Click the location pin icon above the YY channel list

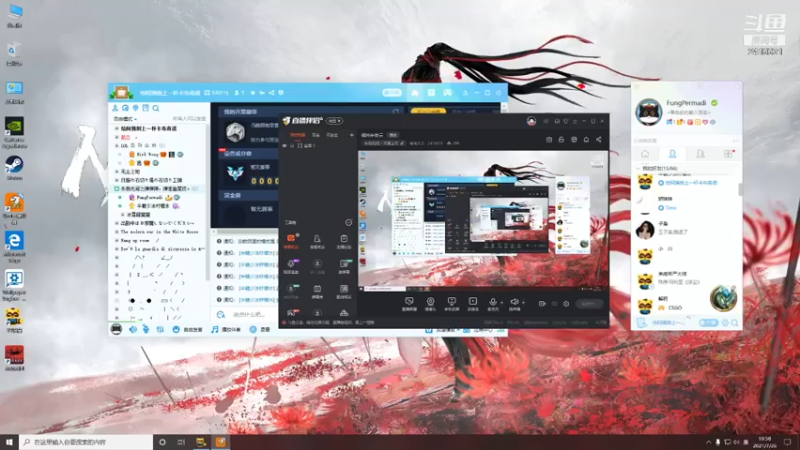pyautogui.click(x=136, y=108)
